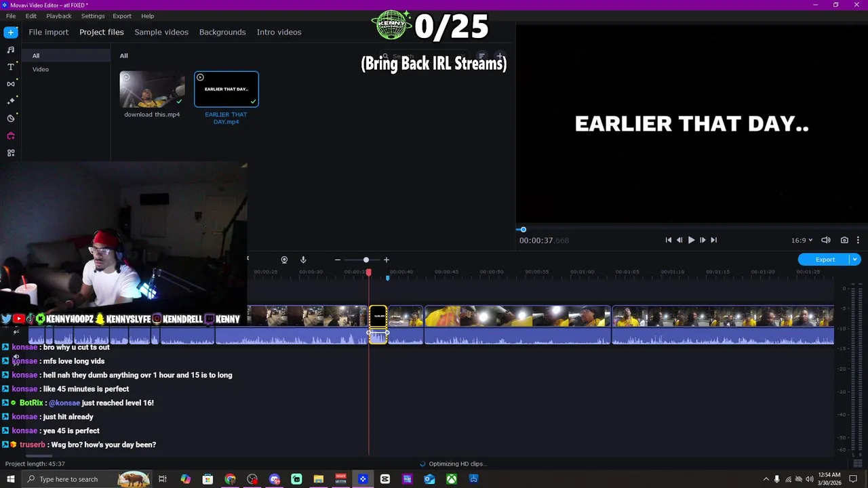Click the 00:01:00 mark on timeline ruler
Screen dimensions: 868x488
[x=582, y=272]
